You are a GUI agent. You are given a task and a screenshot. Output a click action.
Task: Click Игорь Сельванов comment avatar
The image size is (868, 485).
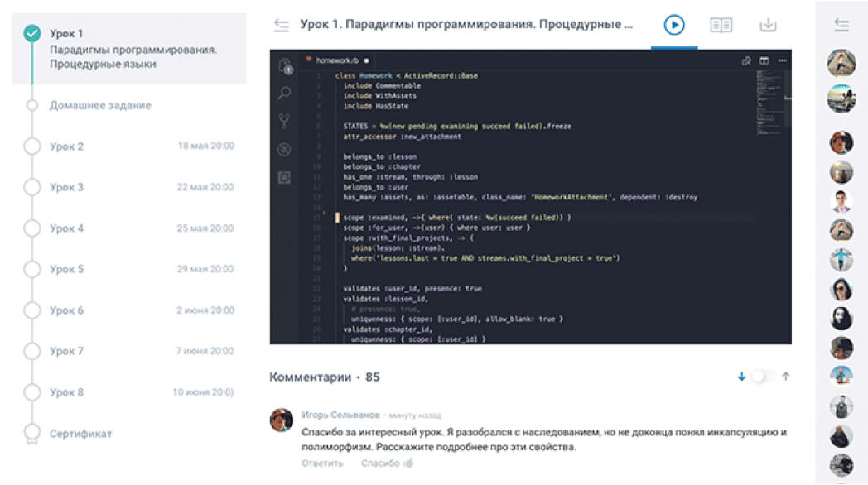coord(282,420)
